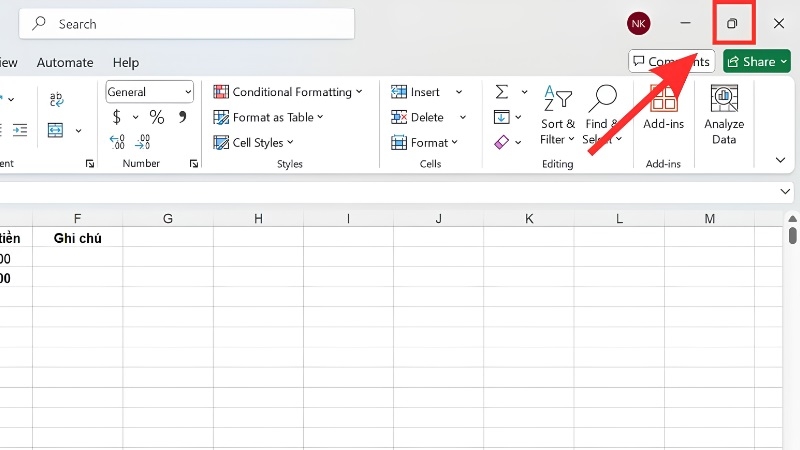Open the Format cells menu
The image size is (800, 450).
[424, 142]
